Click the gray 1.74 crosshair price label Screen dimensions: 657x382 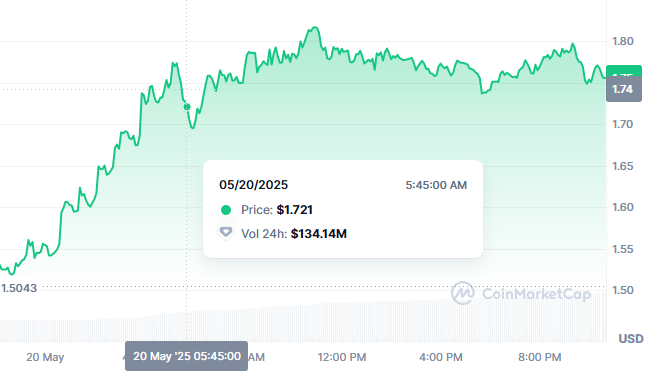click(624, 89)
